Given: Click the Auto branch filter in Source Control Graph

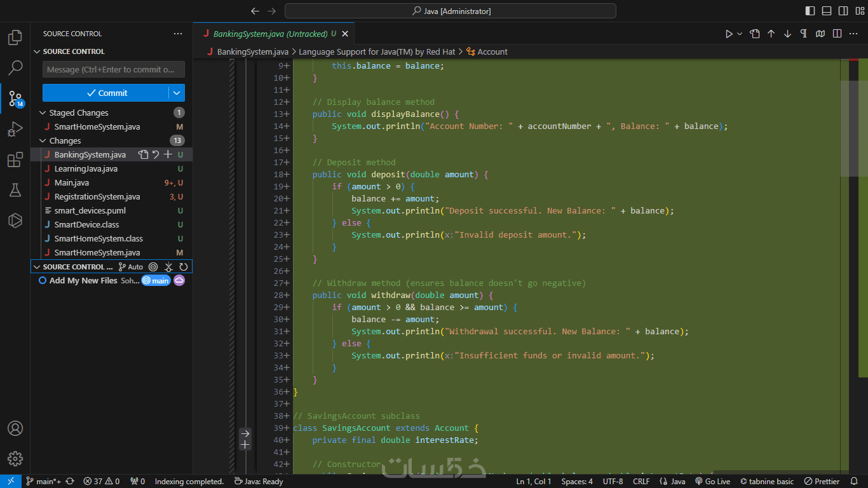Looking at the screenshot, I should click(131, 267).
